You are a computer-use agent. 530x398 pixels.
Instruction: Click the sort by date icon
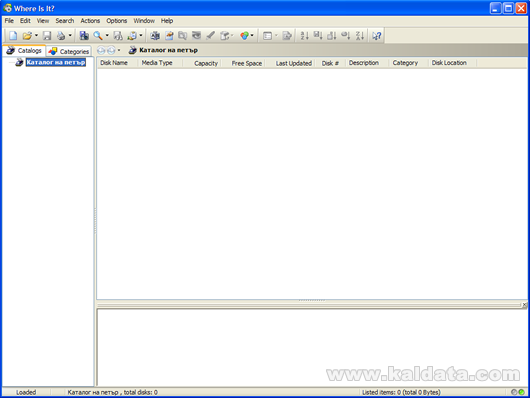[345, 36]
